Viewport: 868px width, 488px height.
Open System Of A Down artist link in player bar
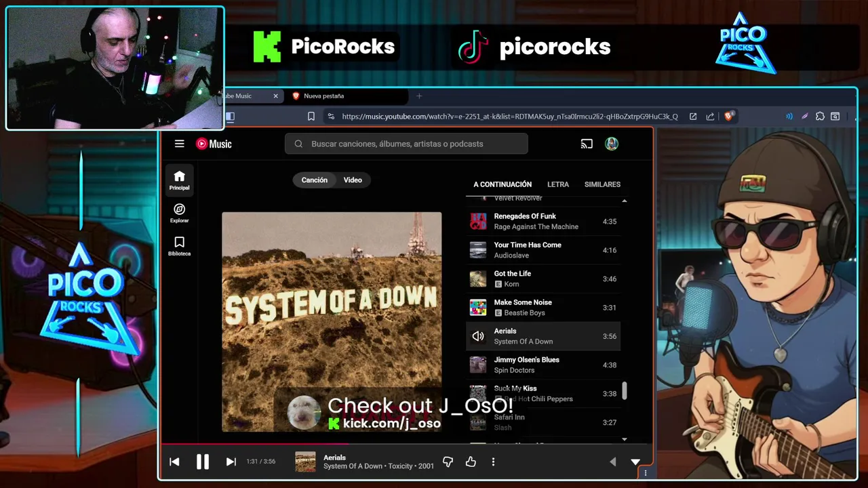(353, 466)
